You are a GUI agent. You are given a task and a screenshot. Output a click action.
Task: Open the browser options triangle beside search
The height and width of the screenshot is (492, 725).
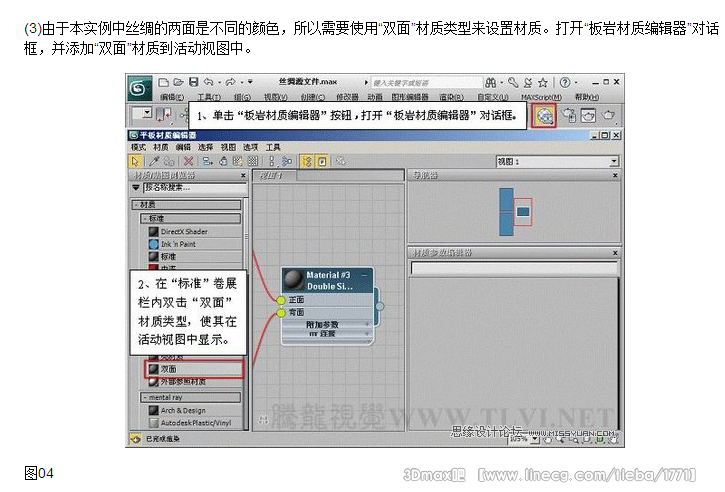pos(135,187)
